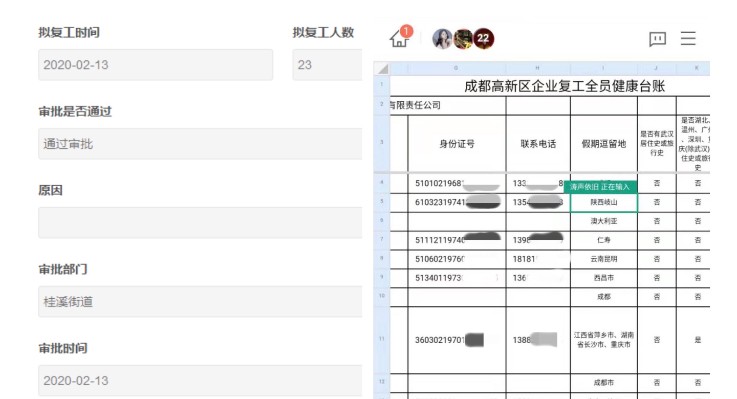Select the 身份证号 header cell

click(457, 144)
